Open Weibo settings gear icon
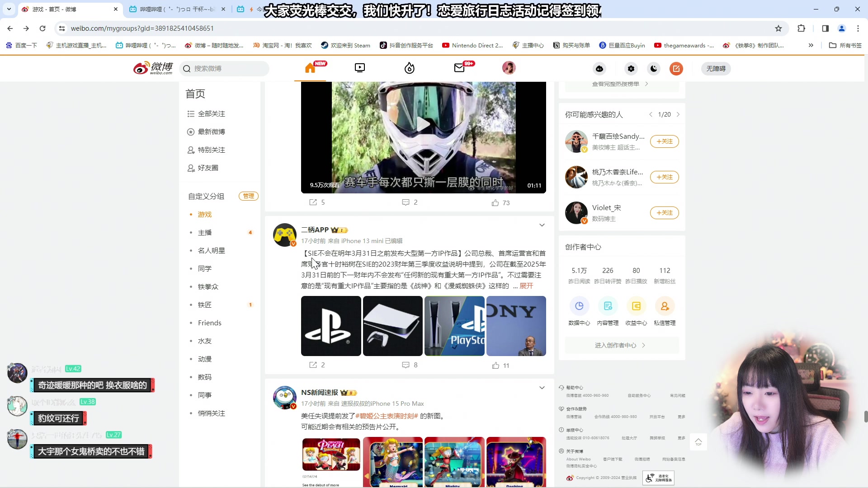868x488 pixels. pos(631,68)
